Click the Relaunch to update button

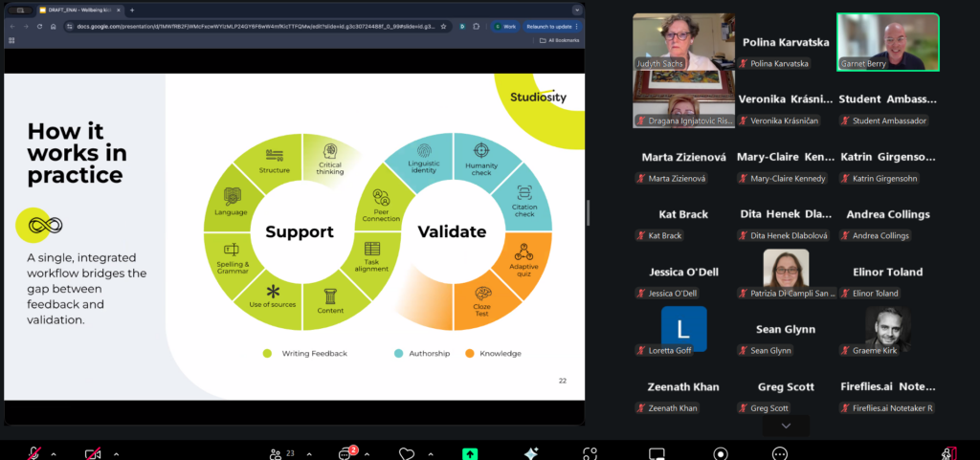548,27
